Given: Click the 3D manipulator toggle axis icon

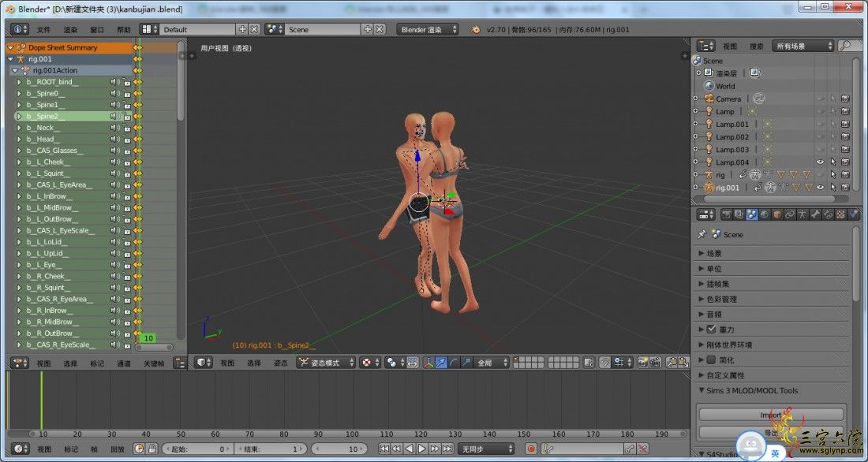Looking at the screenshot, I should pyautogui.click(x=428, y=363).
